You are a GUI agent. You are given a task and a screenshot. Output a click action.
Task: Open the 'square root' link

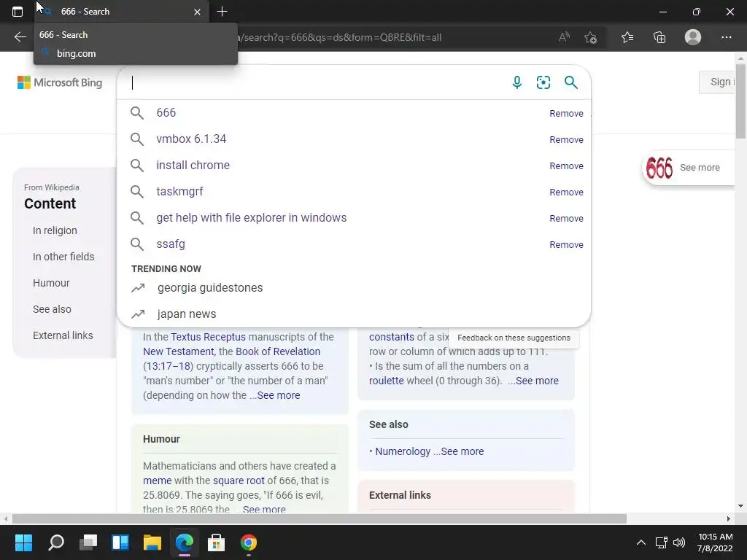click(x=239, y=481)
